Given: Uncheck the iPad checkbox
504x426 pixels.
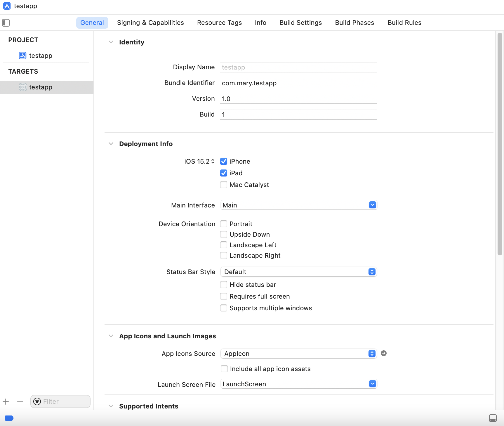Looking at the screenshot, I should click(224, 173).
